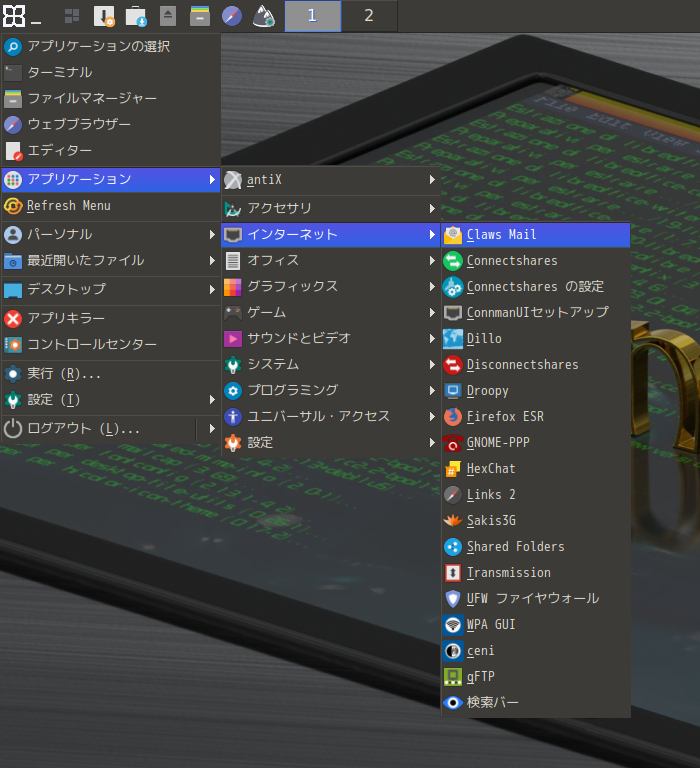Launch ウェブブラウザー from the menu
Screen dimensions: 700x768
[x=111, y=124]
